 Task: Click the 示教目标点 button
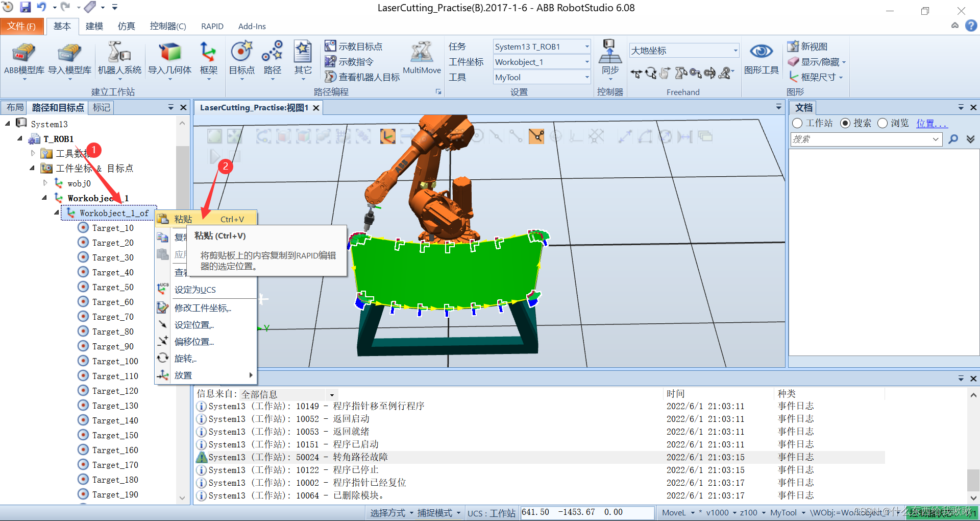pyautogui.click(x=354, y=46)
